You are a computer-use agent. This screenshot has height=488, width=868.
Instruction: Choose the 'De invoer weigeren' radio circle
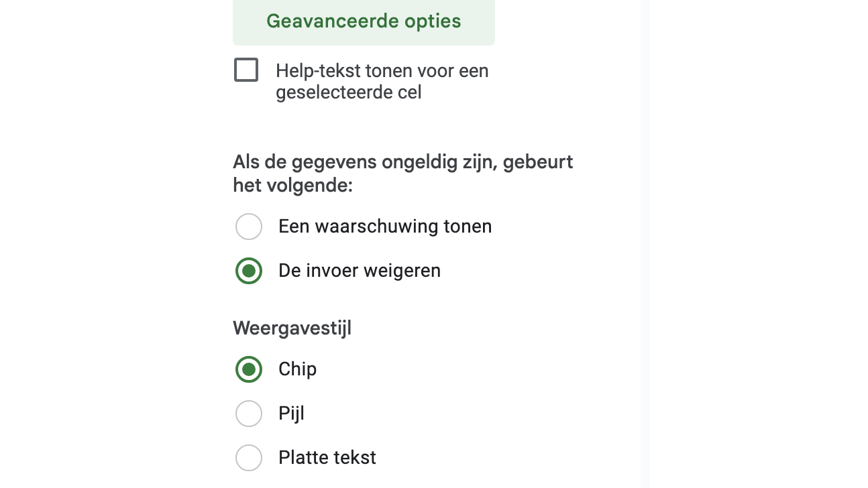click(x=249, y=271)
